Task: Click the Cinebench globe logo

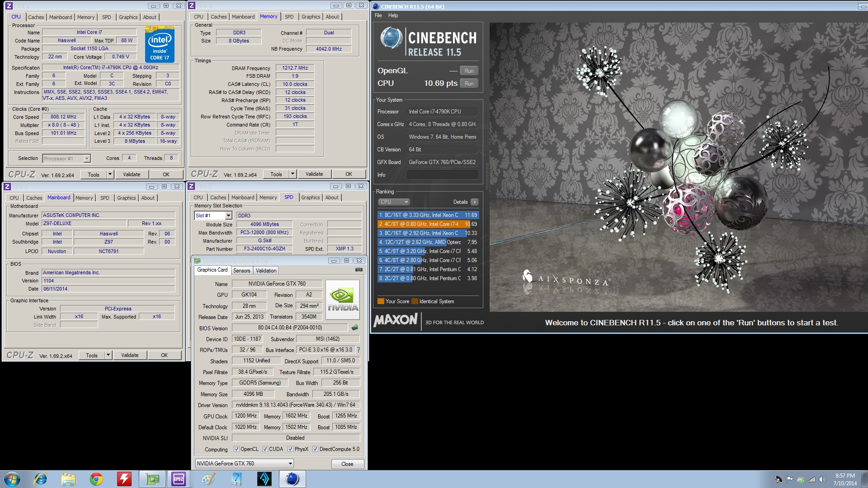Action: click(391, 38)
